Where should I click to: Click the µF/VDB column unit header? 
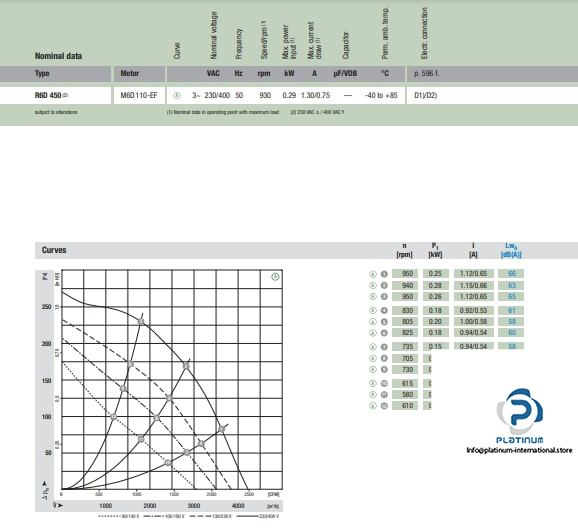coord(345,73)
